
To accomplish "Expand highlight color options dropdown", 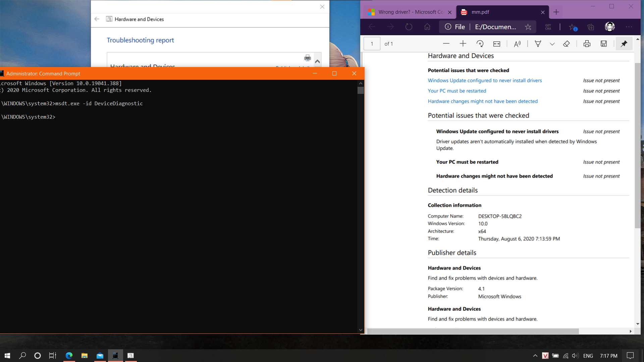I will (x=552, y=44).
